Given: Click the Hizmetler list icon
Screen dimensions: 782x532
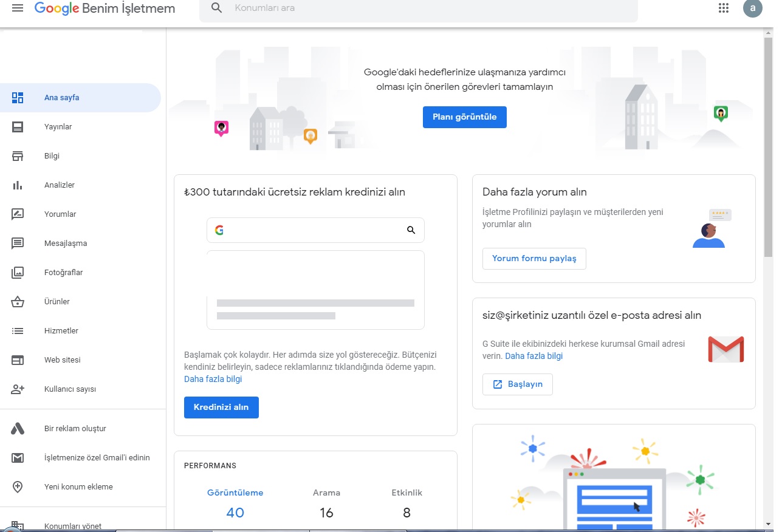Looking at the screenshot, I should click(18, 331).
